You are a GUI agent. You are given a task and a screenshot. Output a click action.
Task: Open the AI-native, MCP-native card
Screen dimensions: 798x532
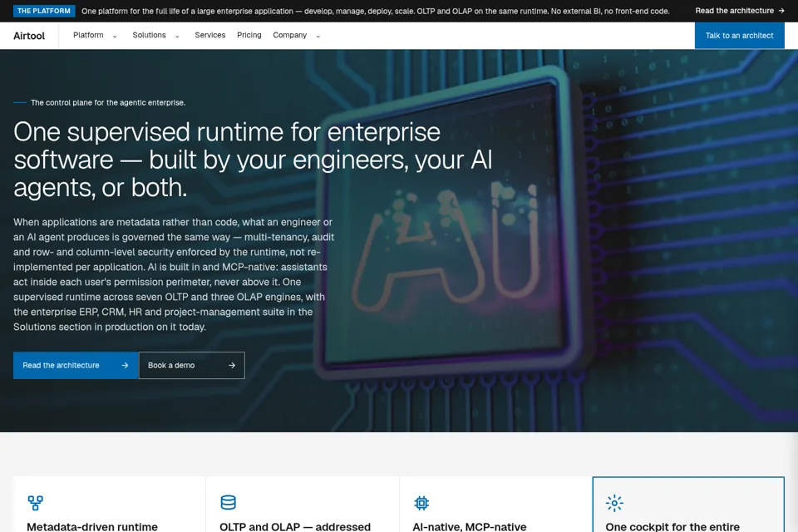(x=495, y=505)
